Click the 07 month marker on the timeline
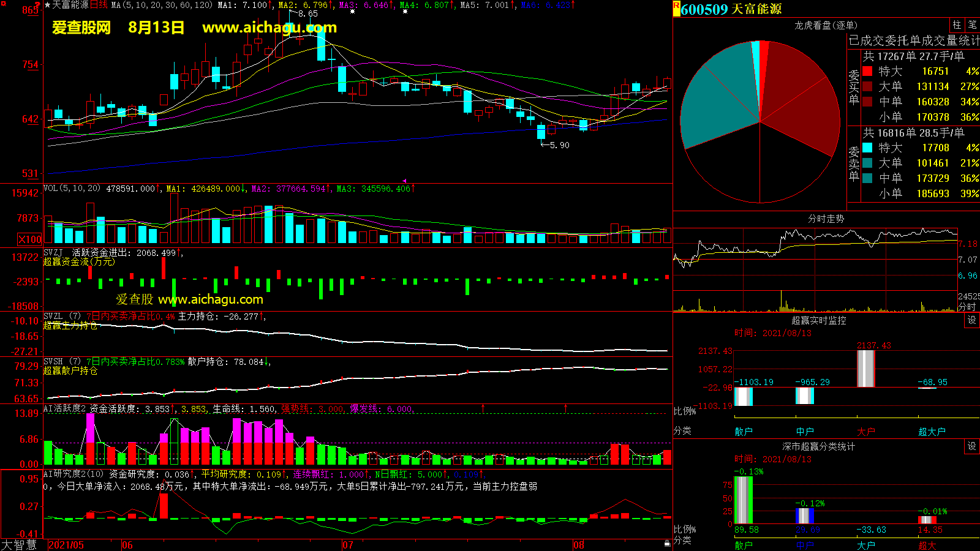 tap(347, 545)
